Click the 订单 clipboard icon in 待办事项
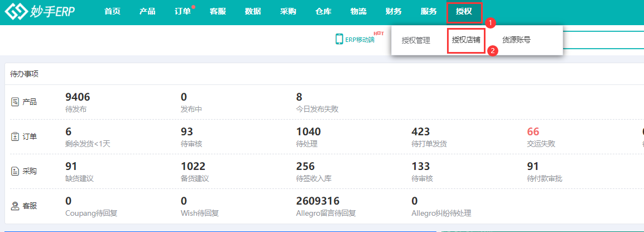The height and width of the screenshot is (232, 644). pyautogui.click(x=16, y=136)
